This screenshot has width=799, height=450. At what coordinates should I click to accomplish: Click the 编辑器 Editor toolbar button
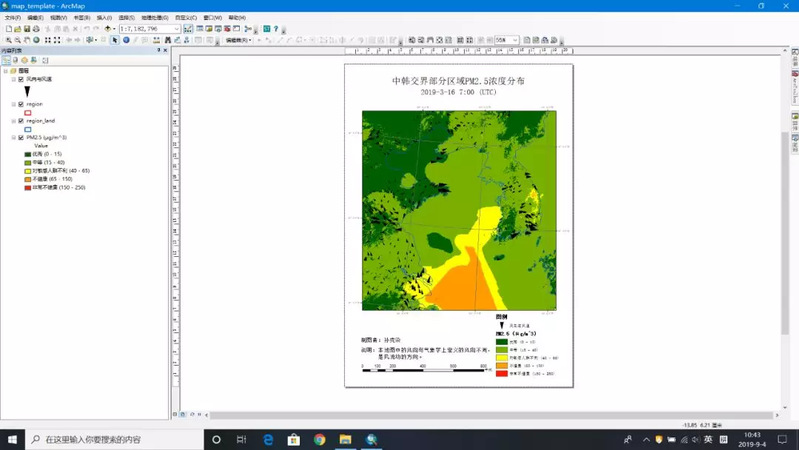click(x=237, y=40)
